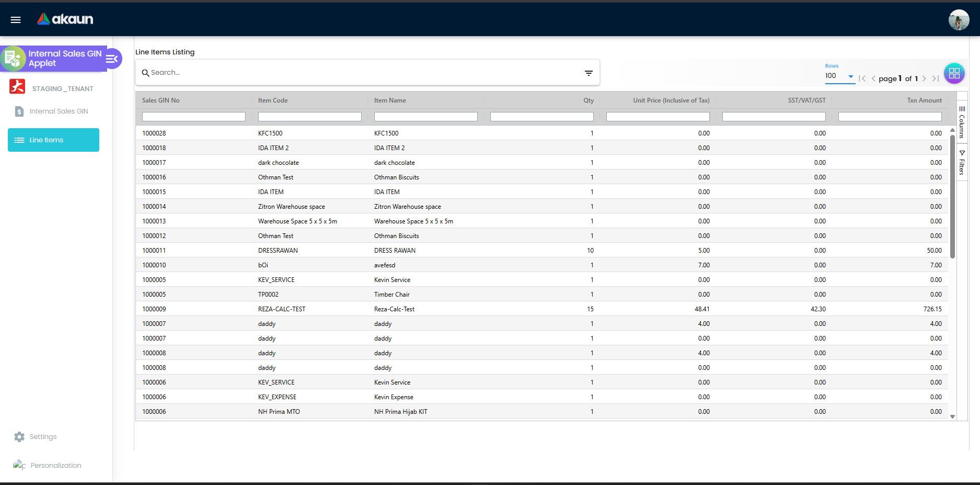Click the search magnifier icon
The image size is (980, 485).
[145, 73]
